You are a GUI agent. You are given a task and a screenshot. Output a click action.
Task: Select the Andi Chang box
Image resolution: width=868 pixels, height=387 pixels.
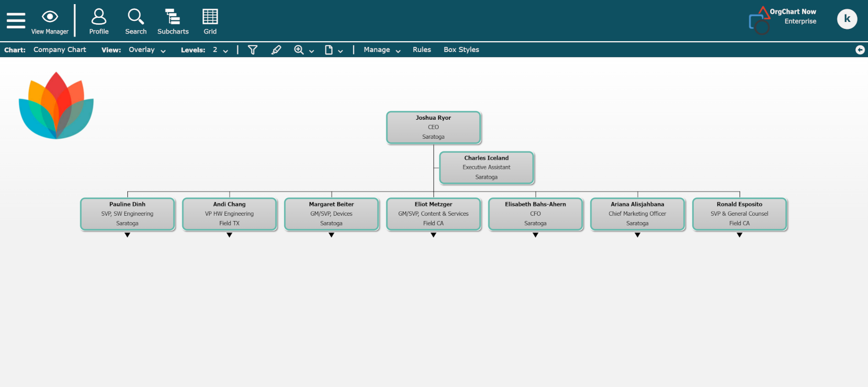[229, 214]
